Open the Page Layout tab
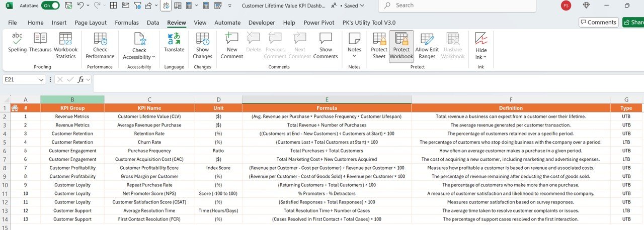 (x=91, y=23)
